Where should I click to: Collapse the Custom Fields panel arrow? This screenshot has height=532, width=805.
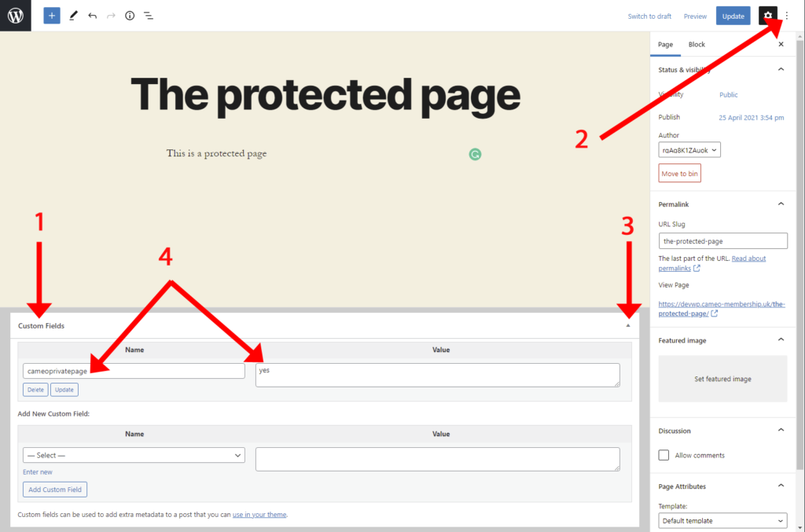pyautogui.click(x=628, y=325)
